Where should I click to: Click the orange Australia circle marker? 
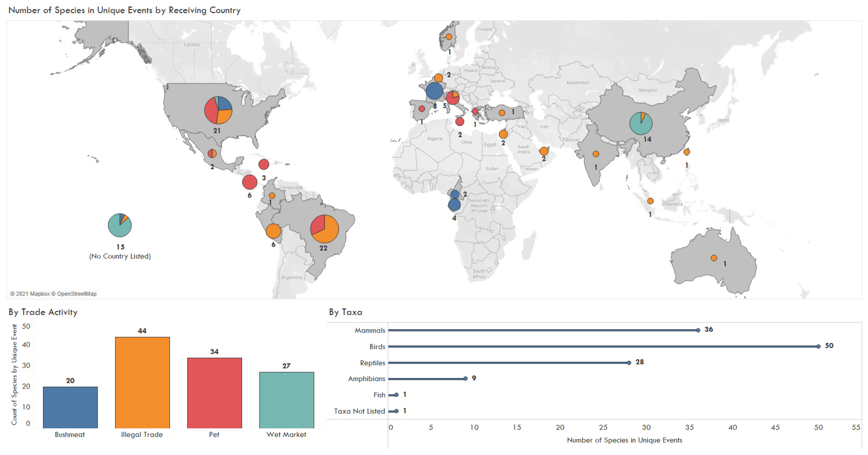point(713,258)
